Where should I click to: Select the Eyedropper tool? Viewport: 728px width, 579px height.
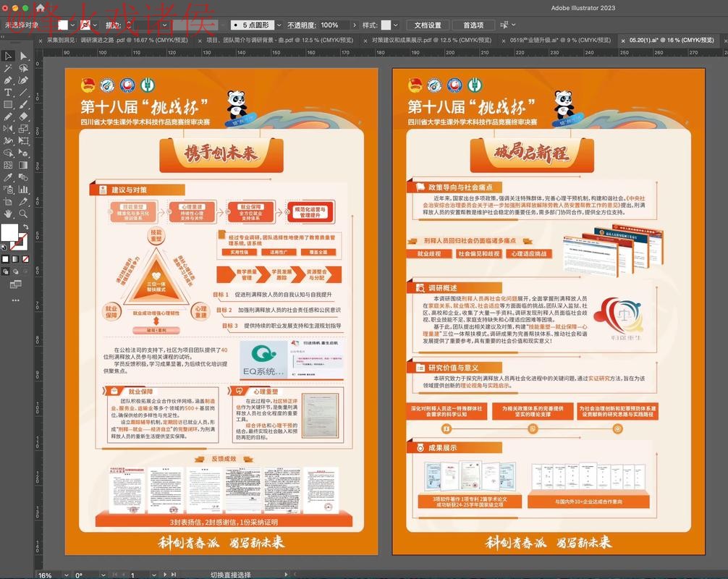pyautogui.click(x=8, y=177)
